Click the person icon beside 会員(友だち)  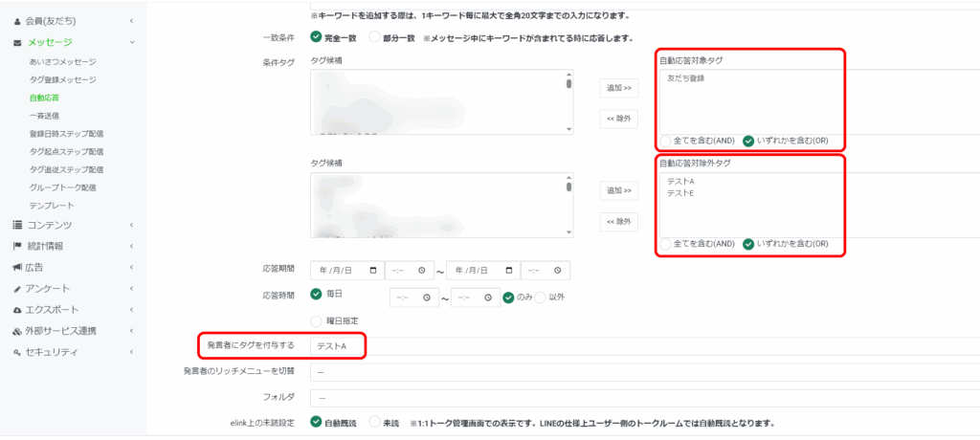pos(17,20)
